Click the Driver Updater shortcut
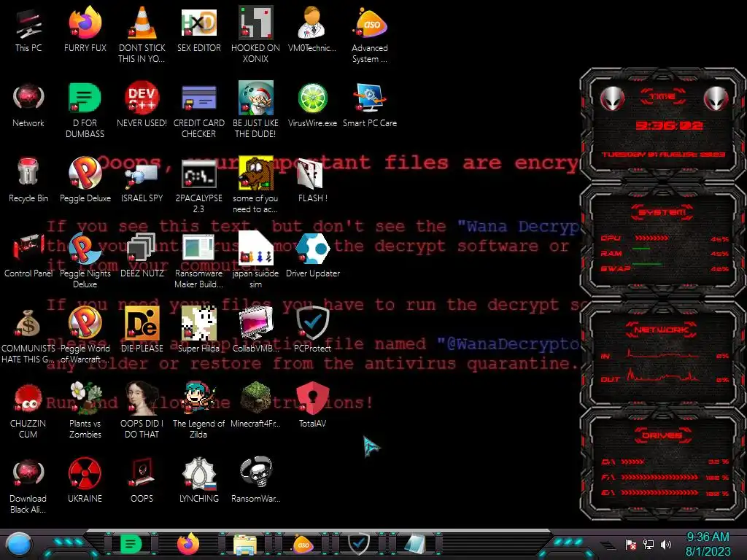Viewport: 747px width, 560px height. coord(312,255)
